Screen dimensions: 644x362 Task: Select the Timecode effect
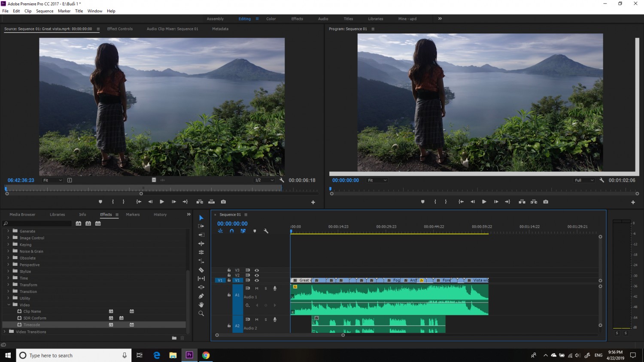[32, 325]
